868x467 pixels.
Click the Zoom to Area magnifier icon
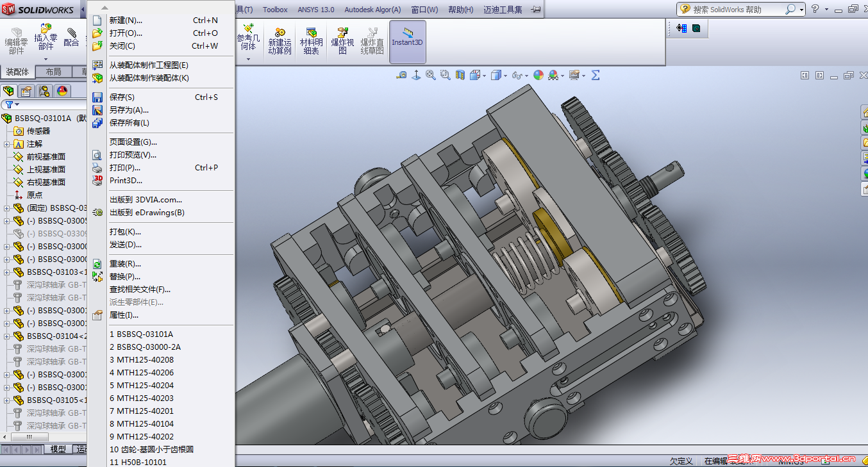pos(445,75)
